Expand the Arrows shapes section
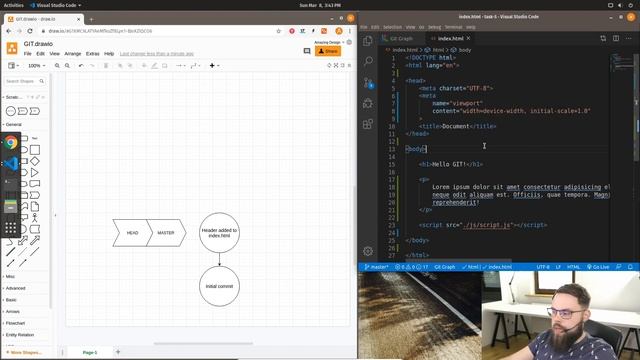Screen dimensions: 640x360 (12, 311)
